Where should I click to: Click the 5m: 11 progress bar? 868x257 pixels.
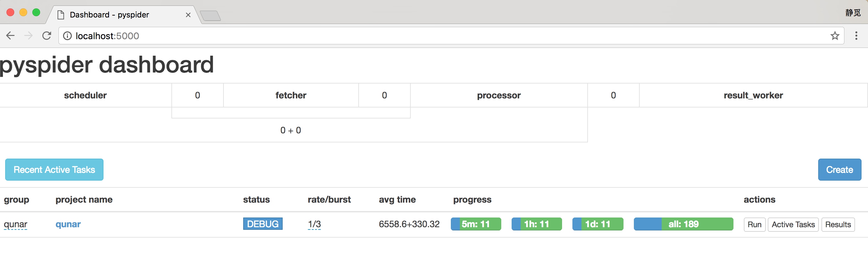coord(476,224)
